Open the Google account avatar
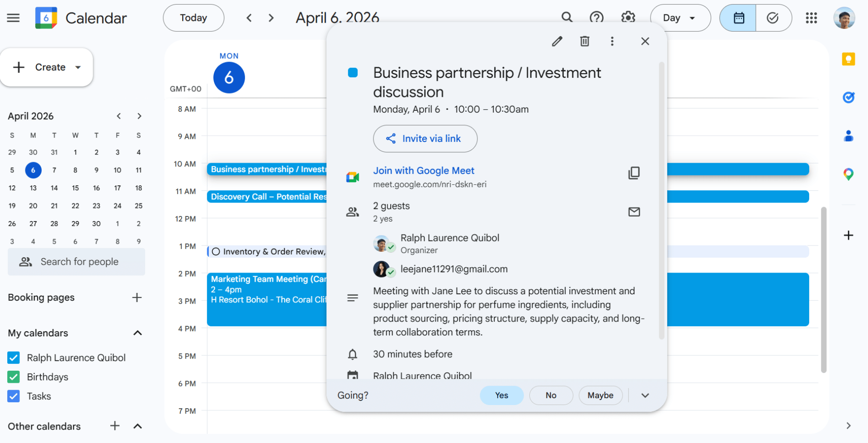The width and height of the screenshot is (868, 443). click(844, 18)
